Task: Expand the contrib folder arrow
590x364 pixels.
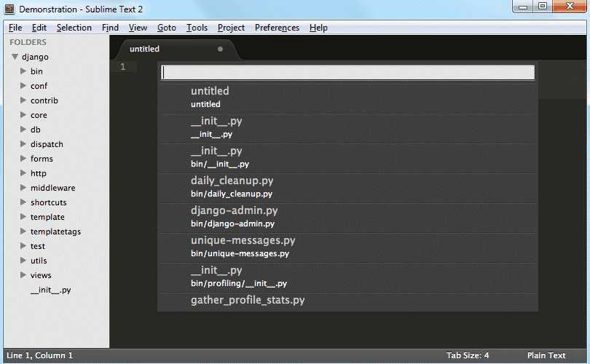Action: pos(23,100)
